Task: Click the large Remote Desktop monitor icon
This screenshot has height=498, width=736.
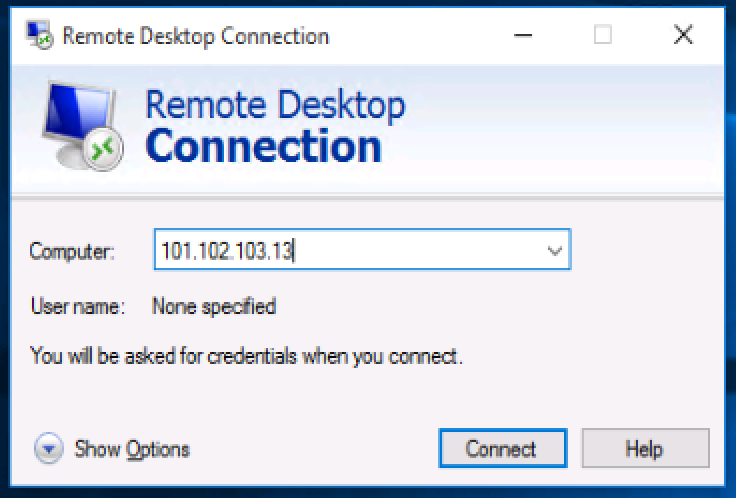Action: [82, 128]
